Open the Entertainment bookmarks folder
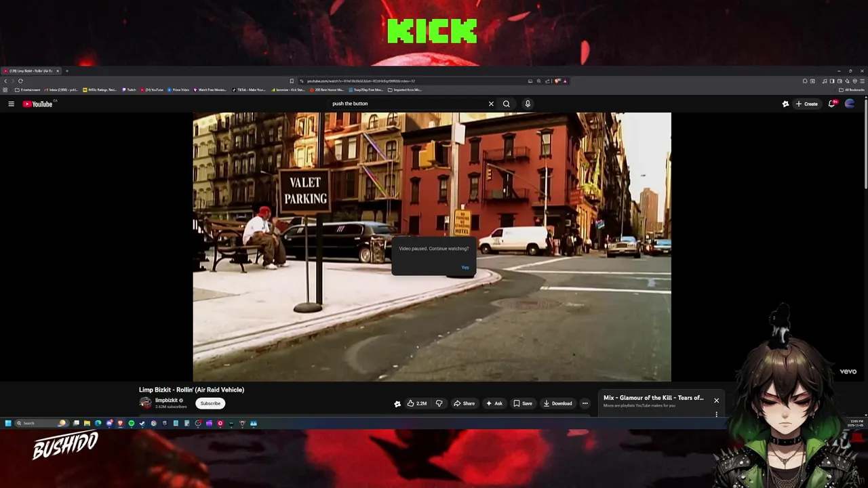Image resolution: width=868 pixels, height=488 pixels. tap(28, 89)
